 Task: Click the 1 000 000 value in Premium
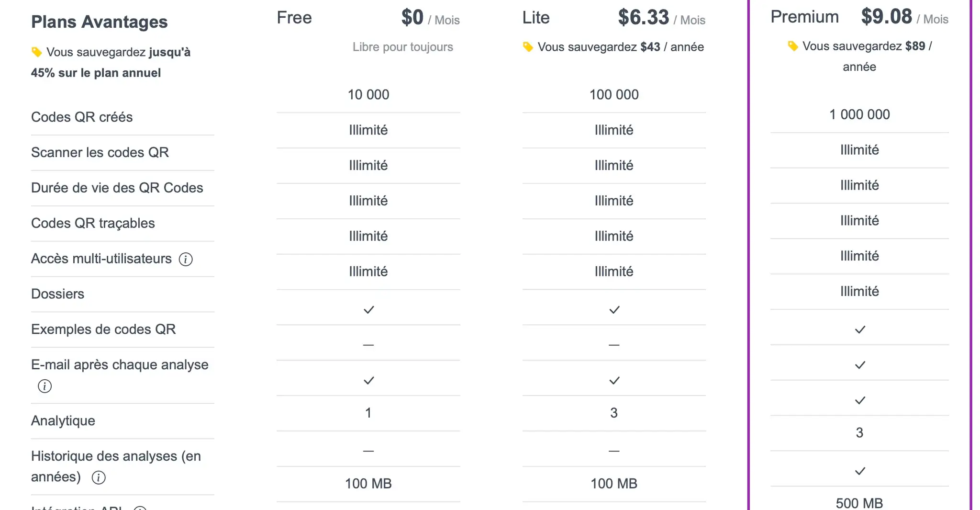point(859,114)
